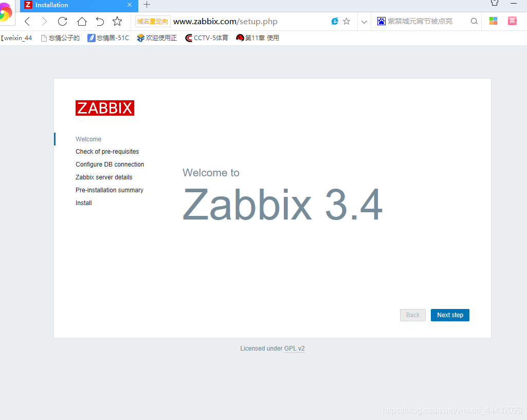The height and width of the screenshot is (420, 527).
Task: Select Pre-installation summary step
Action: pyautogui.click(x=110, y=190)
